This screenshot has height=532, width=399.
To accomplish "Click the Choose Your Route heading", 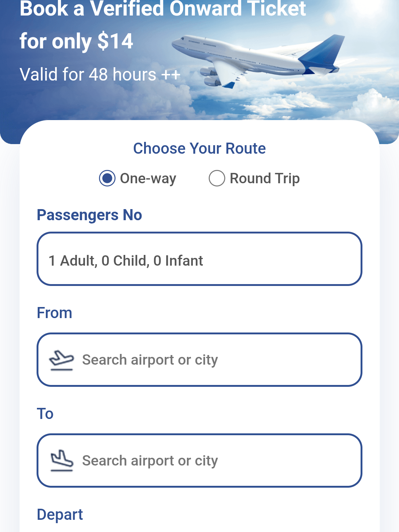I will [199, 149].
